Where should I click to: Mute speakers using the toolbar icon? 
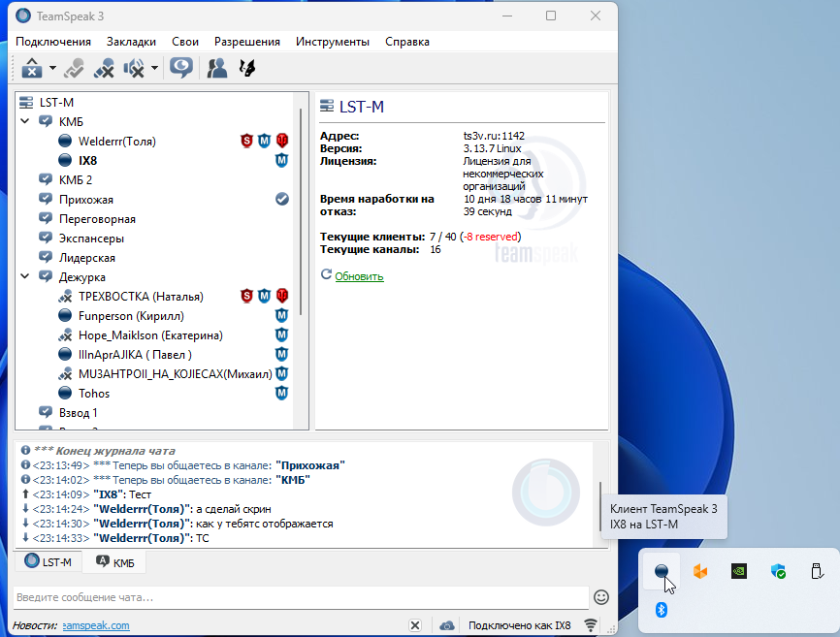(134, 68)
